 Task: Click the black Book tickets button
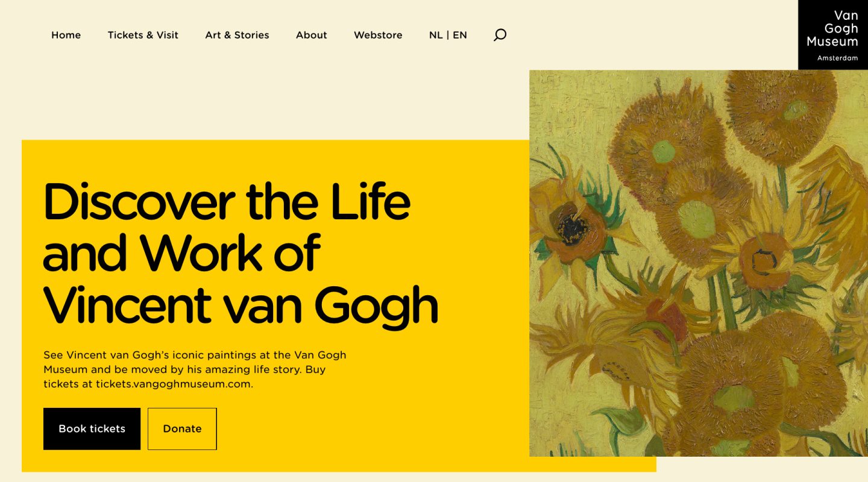92,428
